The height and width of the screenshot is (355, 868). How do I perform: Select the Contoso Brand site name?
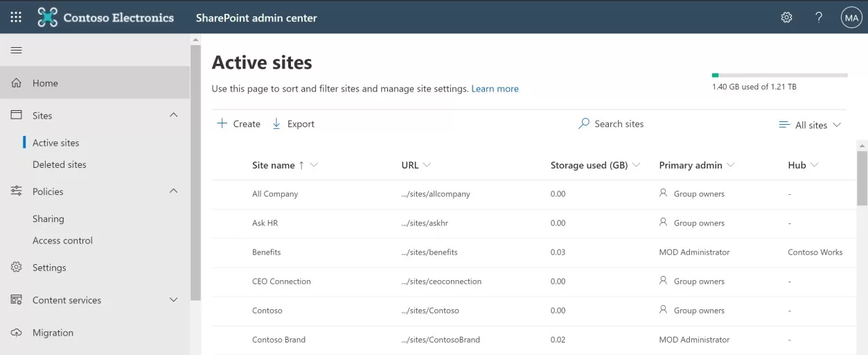tap(278, 340)
